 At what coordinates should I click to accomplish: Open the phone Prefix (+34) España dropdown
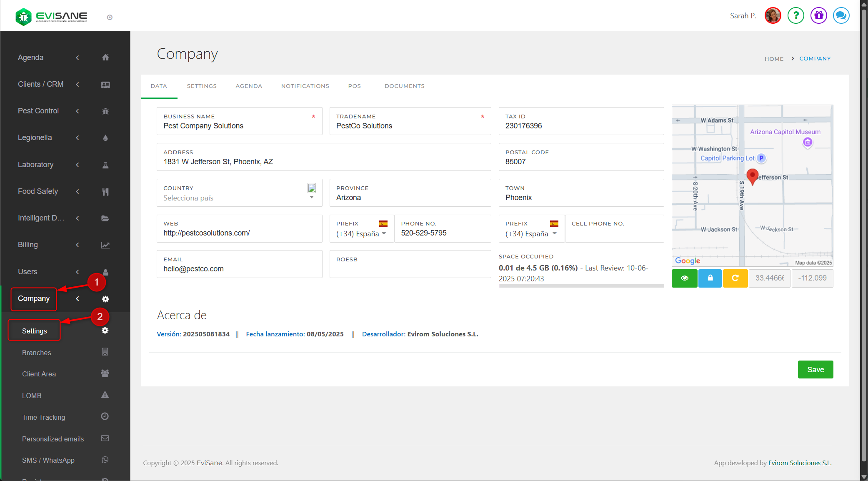[x=362, y=229]
